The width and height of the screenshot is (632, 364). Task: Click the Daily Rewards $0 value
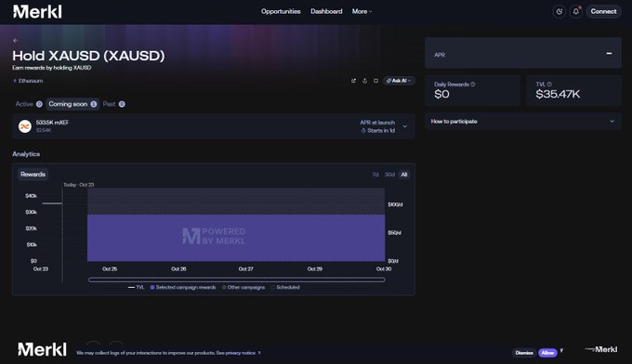tap(441, 94)
